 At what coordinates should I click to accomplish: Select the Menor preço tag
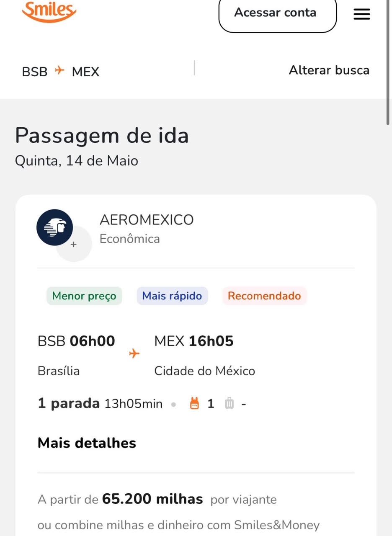point(84,296)
